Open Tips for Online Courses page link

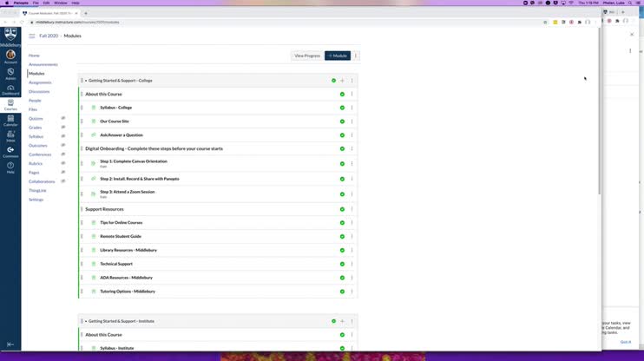point(122,223)
